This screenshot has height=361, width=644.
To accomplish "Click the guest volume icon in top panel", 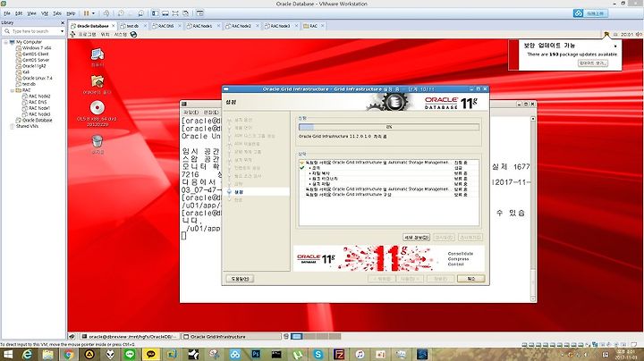I will (639, 35).
